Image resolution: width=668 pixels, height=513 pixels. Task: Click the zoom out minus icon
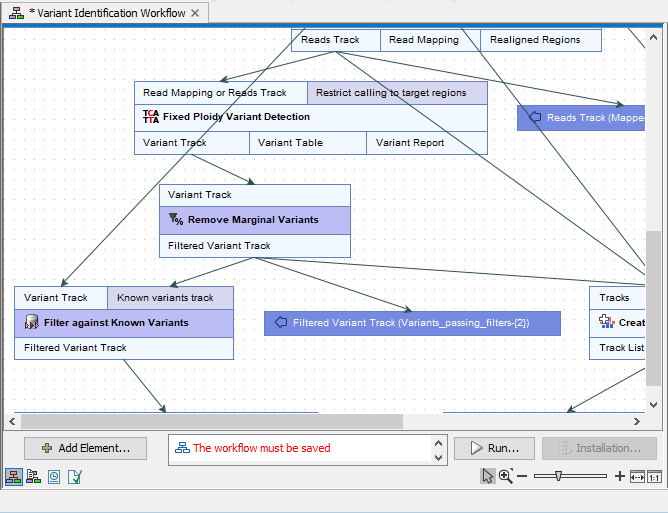(522, 477)
